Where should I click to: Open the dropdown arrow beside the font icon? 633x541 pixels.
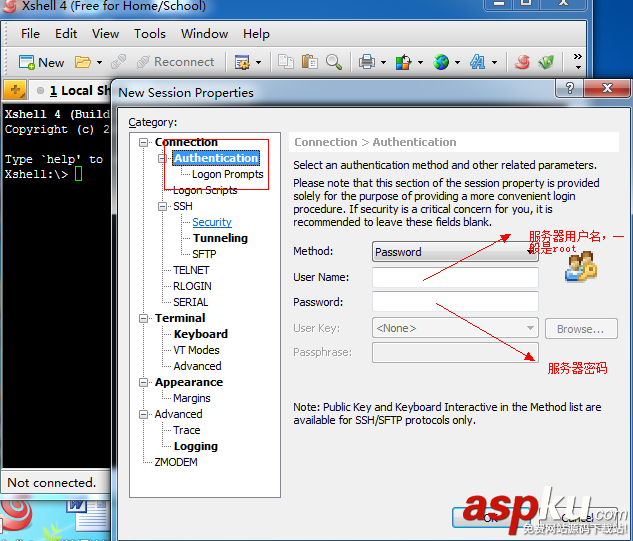pyautogui.click(x=495, y=63)
